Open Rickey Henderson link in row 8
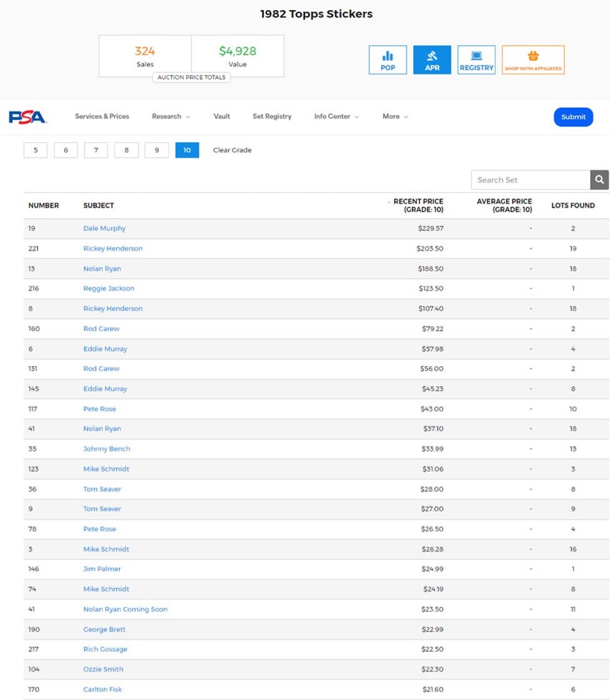The image size is (610, 700). pos(113,309)
